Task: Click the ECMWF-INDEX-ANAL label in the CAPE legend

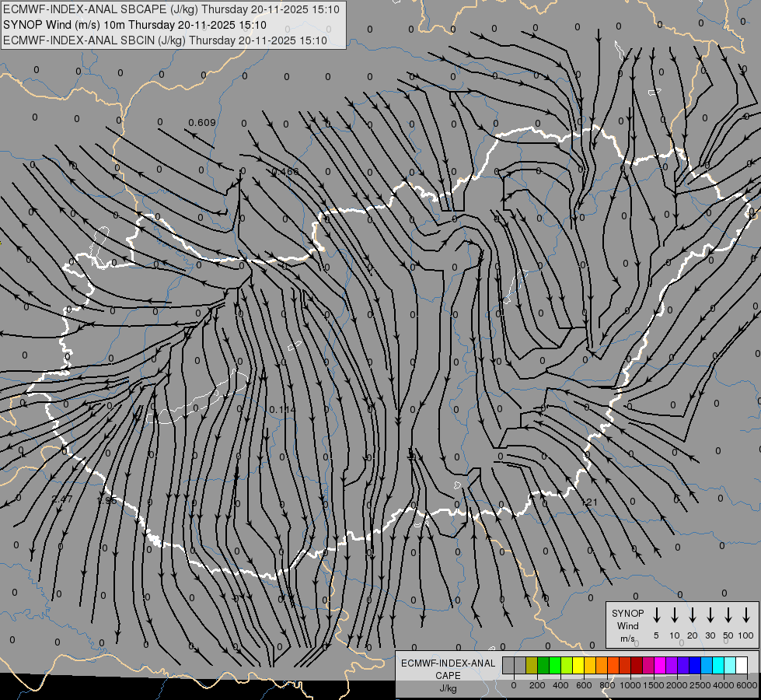Action: (x=448, y=663)
